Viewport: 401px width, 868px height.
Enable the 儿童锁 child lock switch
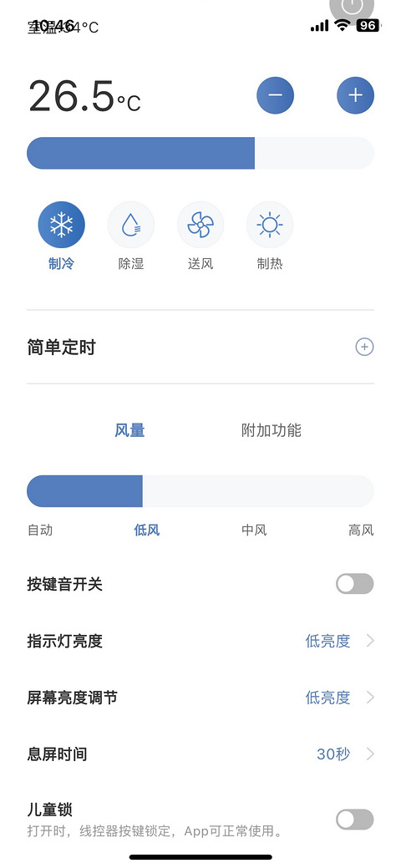(x=354, y=820)
